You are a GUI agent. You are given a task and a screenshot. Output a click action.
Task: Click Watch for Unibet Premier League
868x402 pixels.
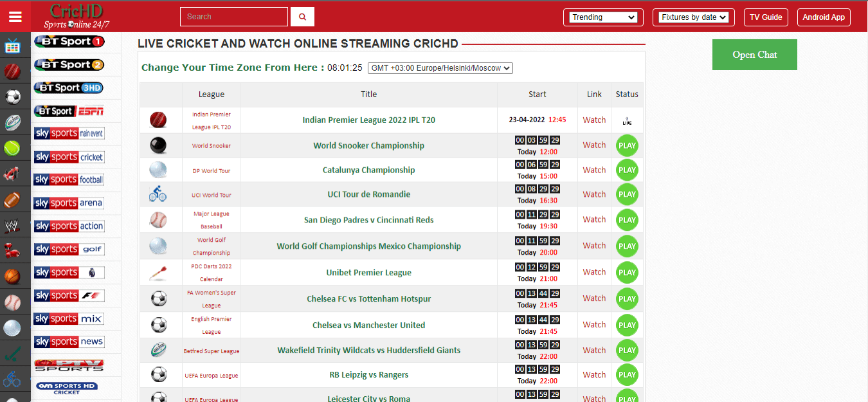tap(594, 271)
